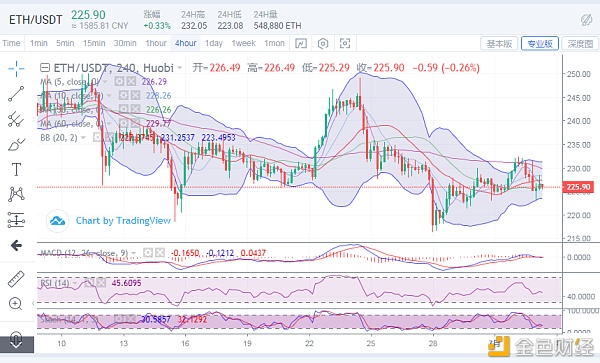Switch to the 1hour timeframe

(156, 43)
